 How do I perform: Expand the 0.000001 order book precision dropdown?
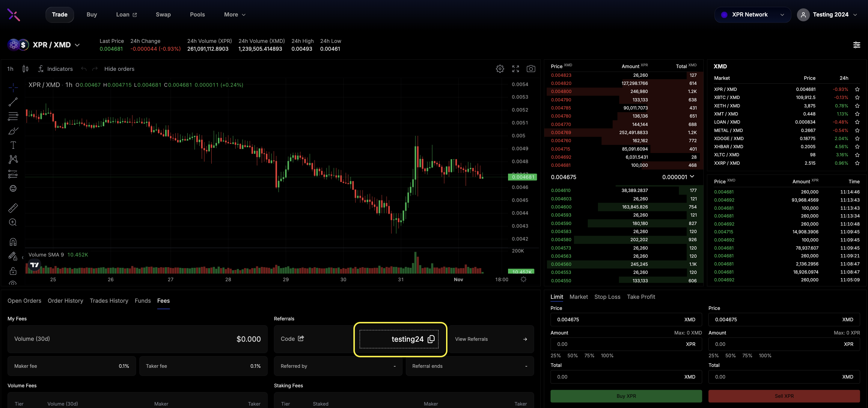(x=678, y=177)
